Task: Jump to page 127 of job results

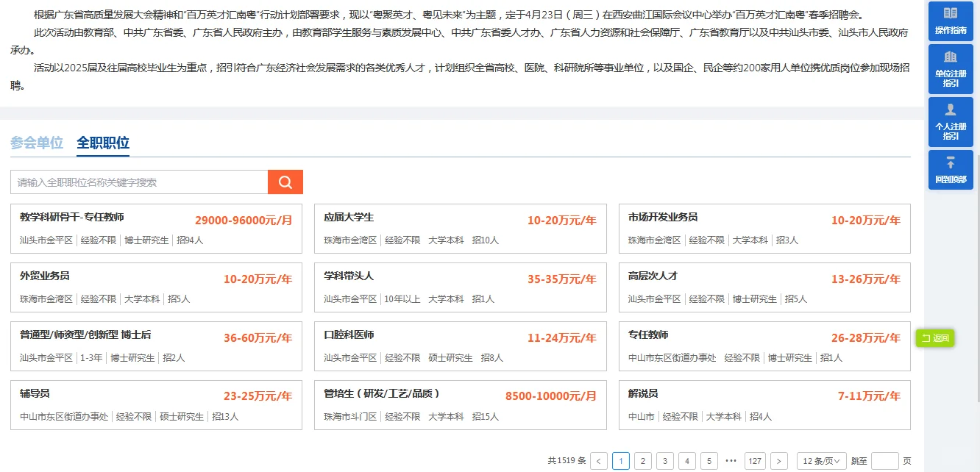Action: click(x=755, y=460)
